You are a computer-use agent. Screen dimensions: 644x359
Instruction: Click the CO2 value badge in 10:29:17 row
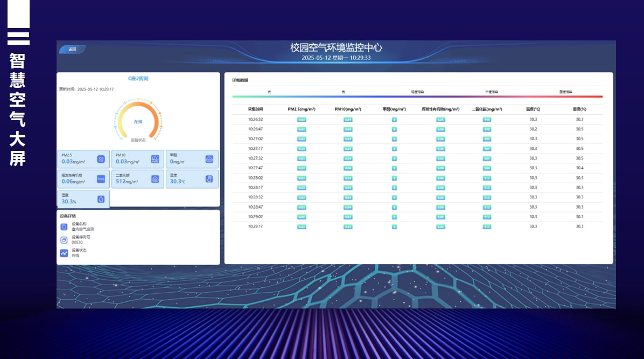tap(487, 226)
